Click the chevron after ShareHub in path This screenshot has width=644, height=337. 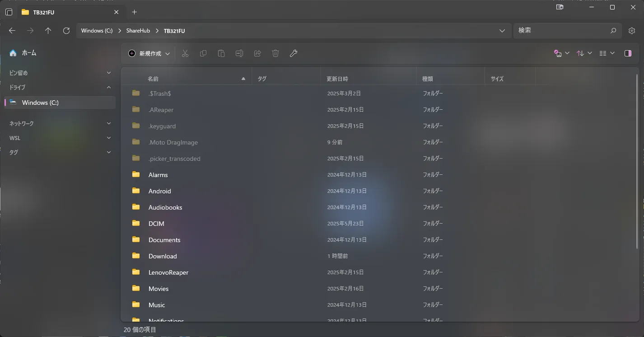(x=157, y=31)
